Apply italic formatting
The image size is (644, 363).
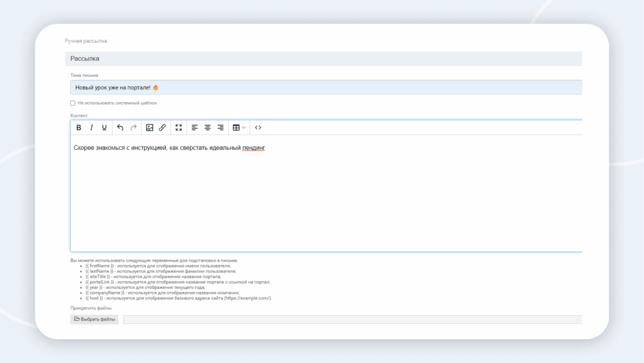point(91,128)
